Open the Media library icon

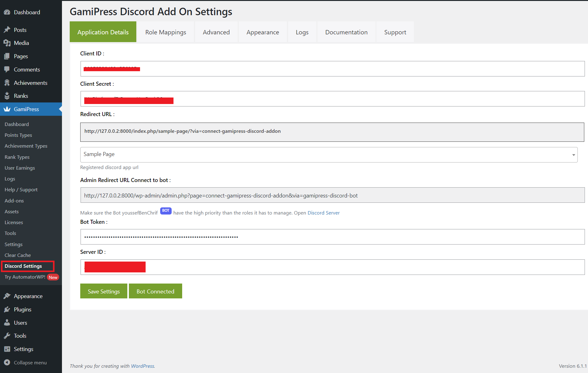(x=7, y=43)
